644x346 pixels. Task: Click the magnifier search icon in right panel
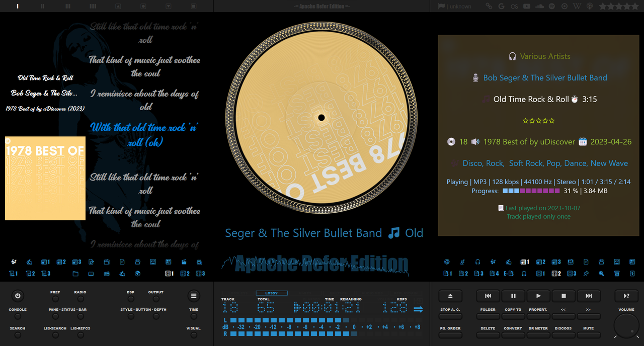[x=601, y=274]
